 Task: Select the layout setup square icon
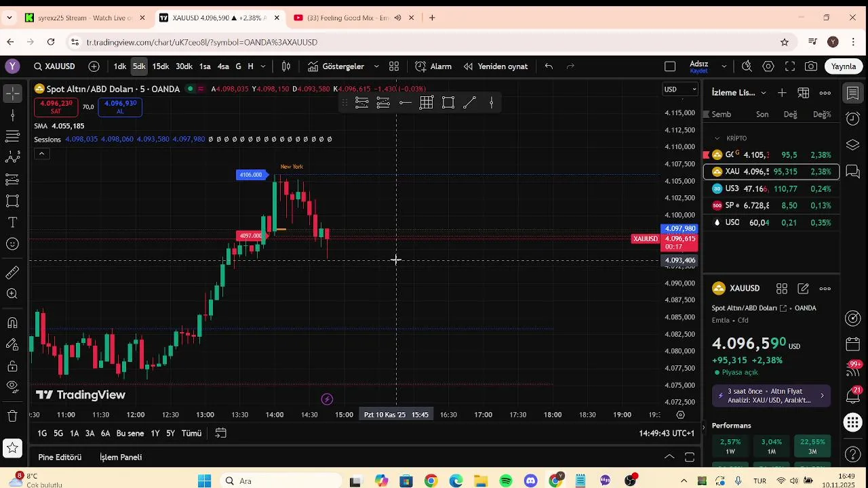coord(670,66)
